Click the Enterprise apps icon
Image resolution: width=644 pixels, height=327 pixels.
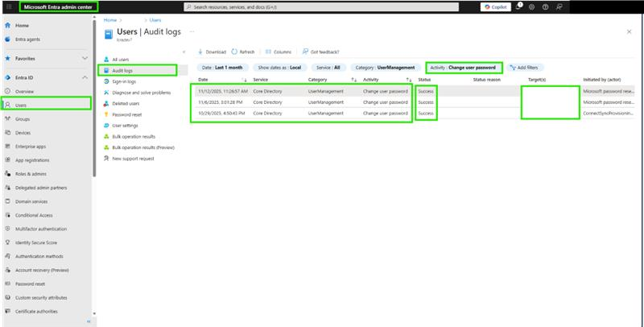click(x=7, y=147)
